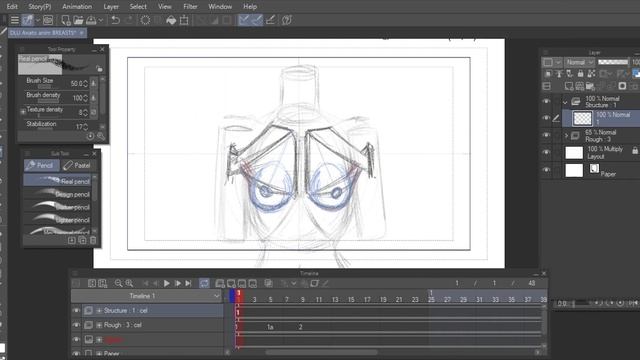Image resolution: width=640 pixels, height=360 pixels.
Task: Select the Real pencil sub tool
Action: (x=57, y=181)
